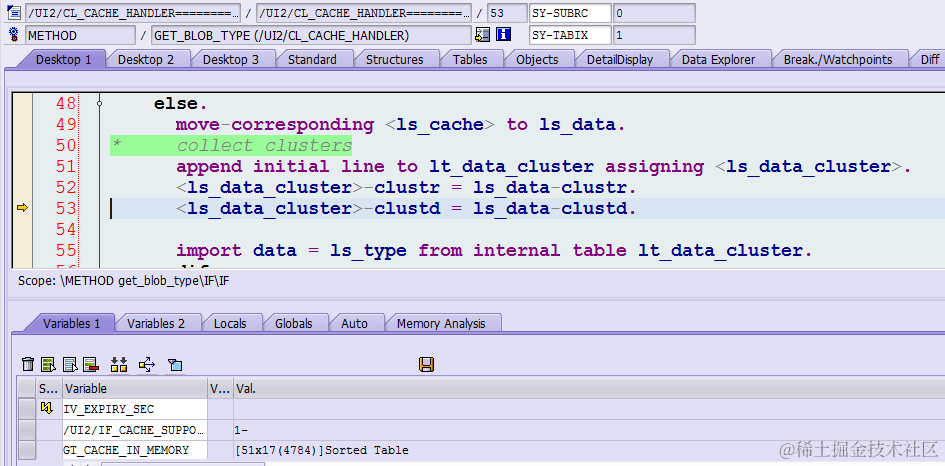Open the Break./Watchpoints tab

click(x=838, y=60)
